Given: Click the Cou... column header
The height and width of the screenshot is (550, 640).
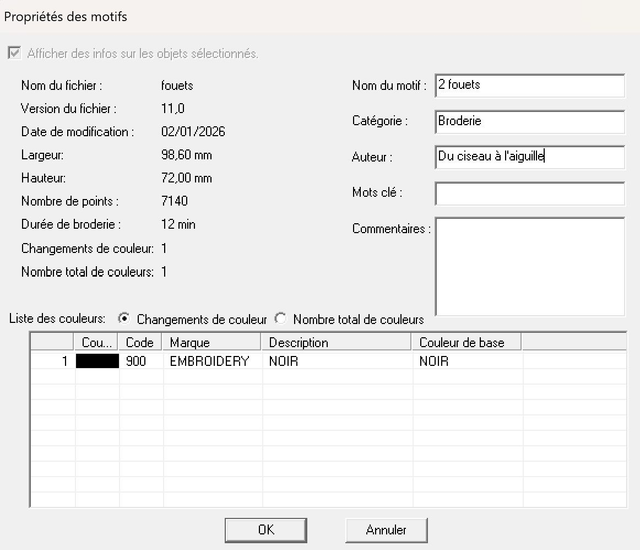Looking at the screenshot, I should pos(97,342).
